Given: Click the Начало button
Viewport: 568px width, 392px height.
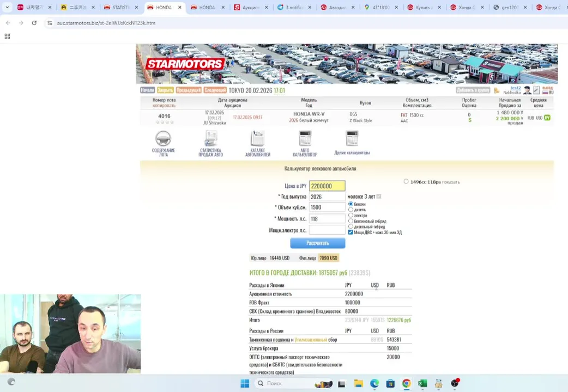Looking at the screenshot, I should click(x=147, y=90).
